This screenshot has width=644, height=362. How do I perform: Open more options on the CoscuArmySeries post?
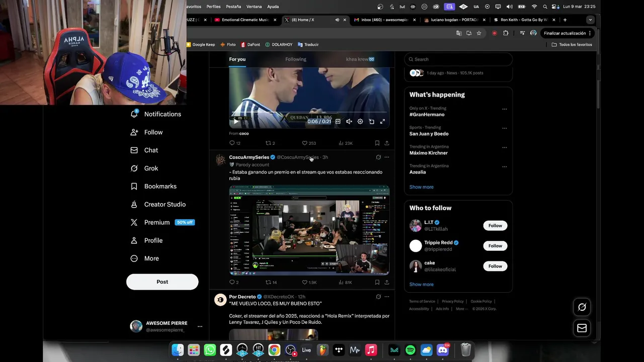[386, 157]
